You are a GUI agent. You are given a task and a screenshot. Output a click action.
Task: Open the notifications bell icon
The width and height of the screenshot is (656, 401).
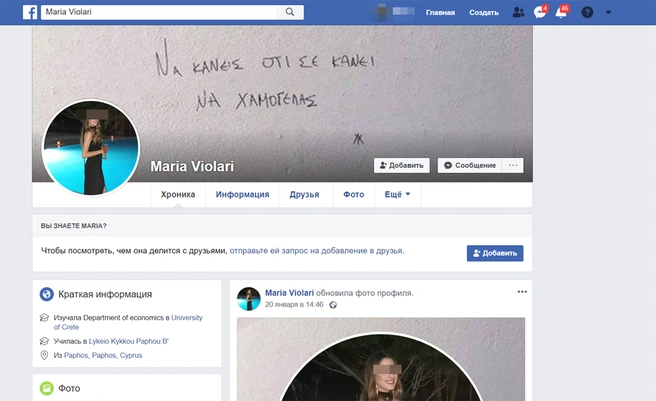tap(562, 12)
